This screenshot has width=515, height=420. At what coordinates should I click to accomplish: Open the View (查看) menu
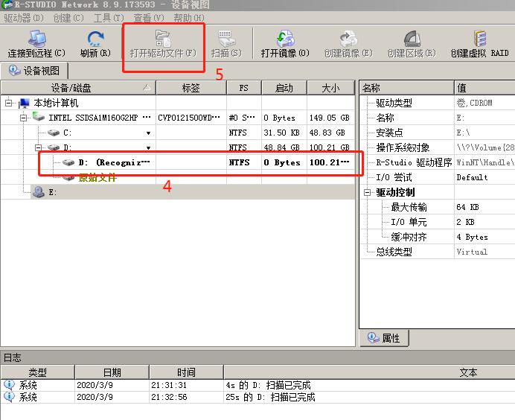pyautogui.click(x=149, y=18)
